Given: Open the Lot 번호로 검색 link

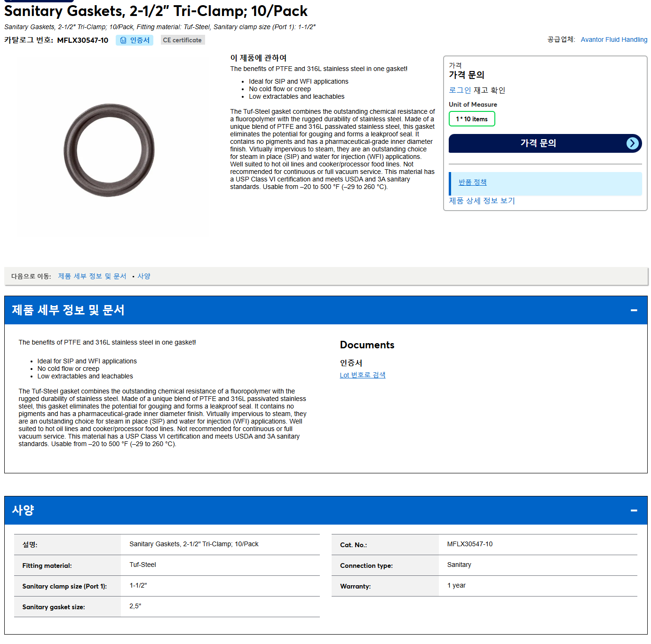Looking at the screenshot, I should click(363, 375).
